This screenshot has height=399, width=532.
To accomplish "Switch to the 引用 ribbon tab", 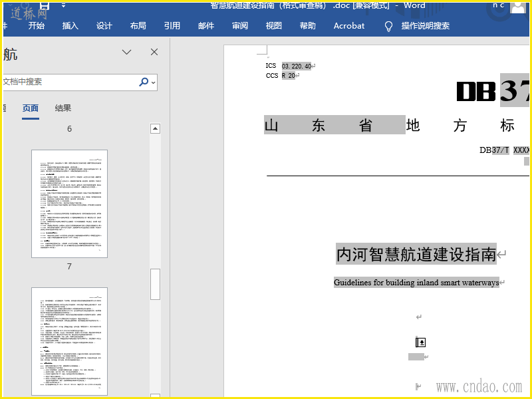I will pos(172,26).
